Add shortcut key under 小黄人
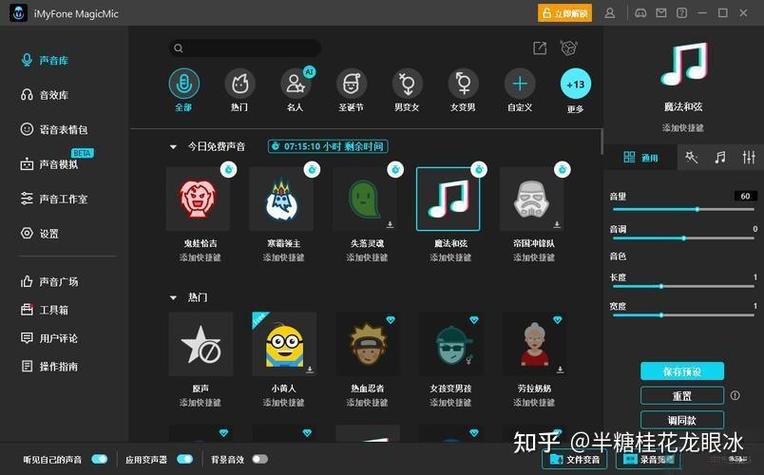This screenshot has width=764, height=475. pos(284,402)
